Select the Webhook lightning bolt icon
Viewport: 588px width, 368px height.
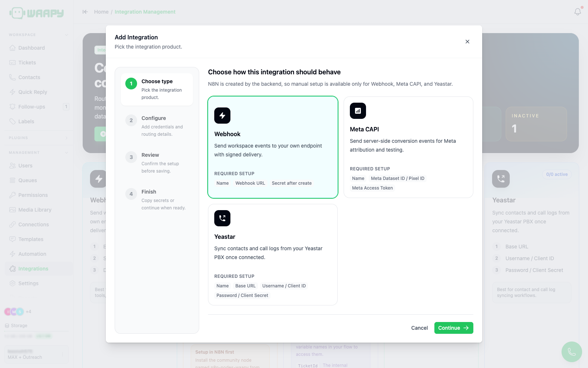pos(222,116)
